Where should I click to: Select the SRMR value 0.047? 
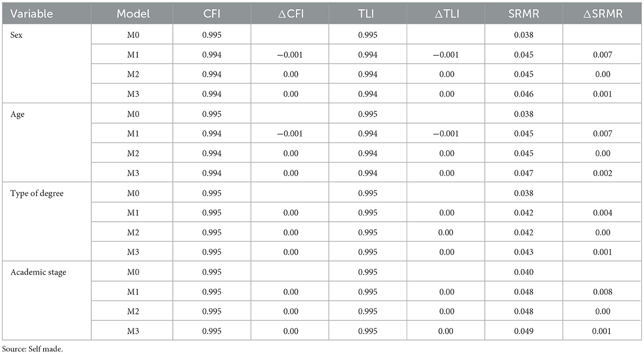click(x=524, y=173)
